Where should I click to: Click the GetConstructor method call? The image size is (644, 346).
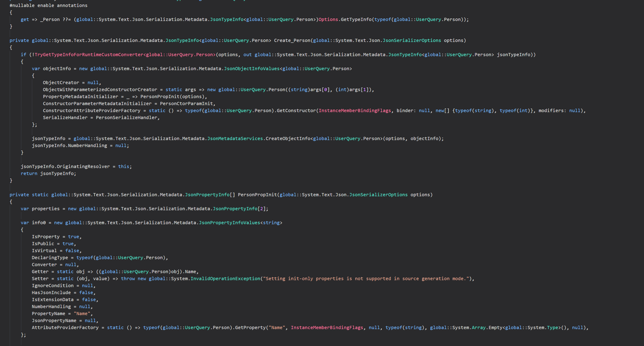coord(296,110)
